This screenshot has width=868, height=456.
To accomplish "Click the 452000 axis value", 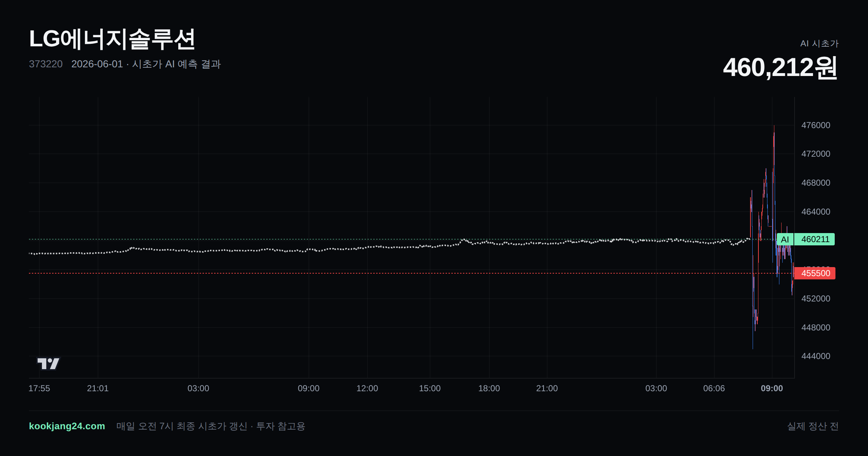I will coord(816,299).
